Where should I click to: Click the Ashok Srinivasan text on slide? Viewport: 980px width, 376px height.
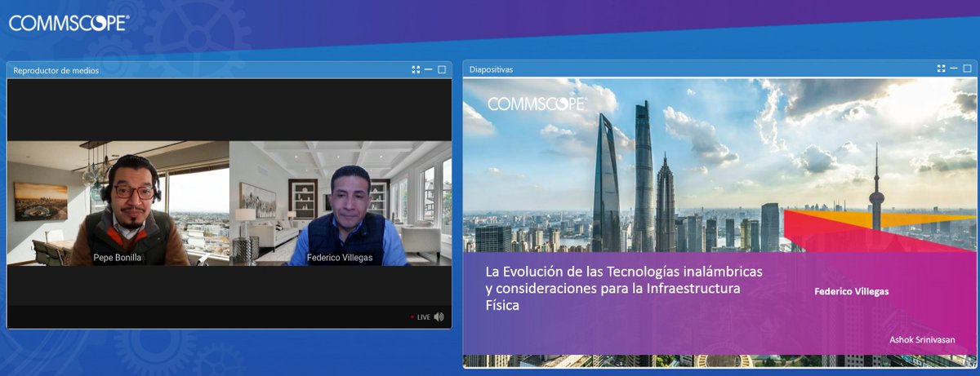tap(922, 339)
